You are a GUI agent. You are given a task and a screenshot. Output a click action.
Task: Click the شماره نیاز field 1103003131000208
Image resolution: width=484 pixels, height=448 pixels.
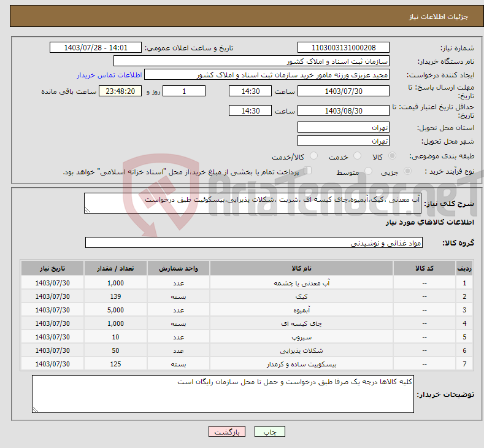click(x=344, y=47)
